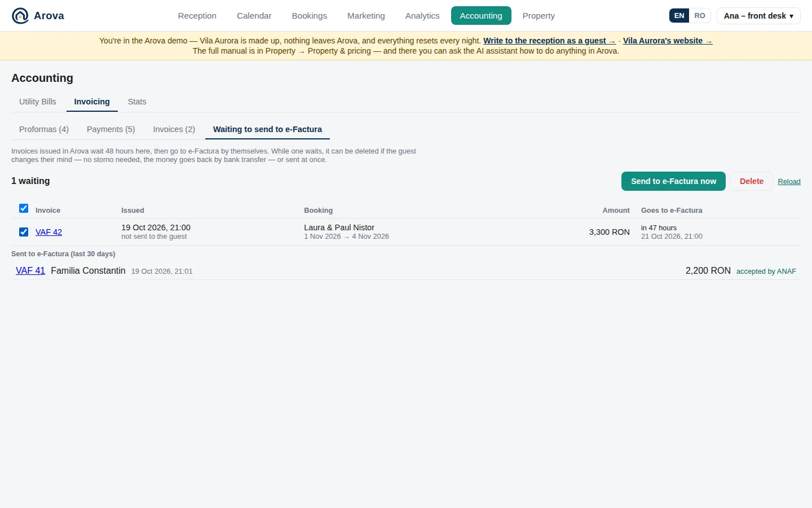The width and height of the screenshot is (812, 508).
Task: Click the Goes to e-Factura column header
Action: point(672,211)
